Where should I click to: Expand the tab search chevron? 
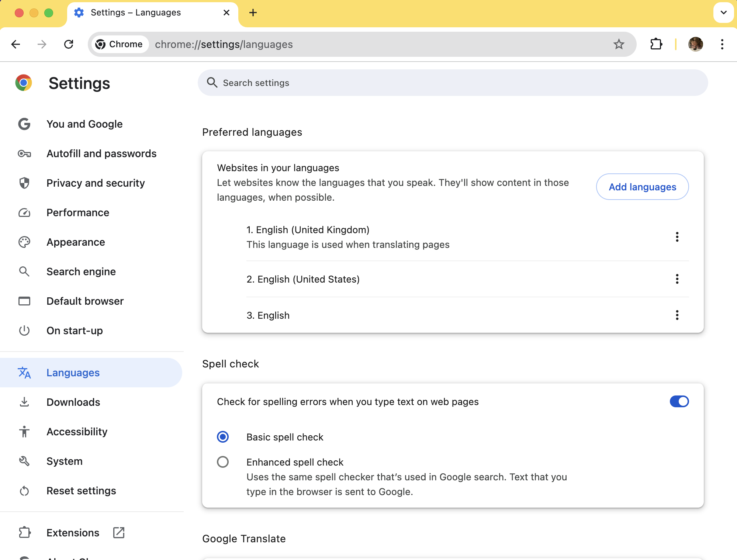[723, 13]
